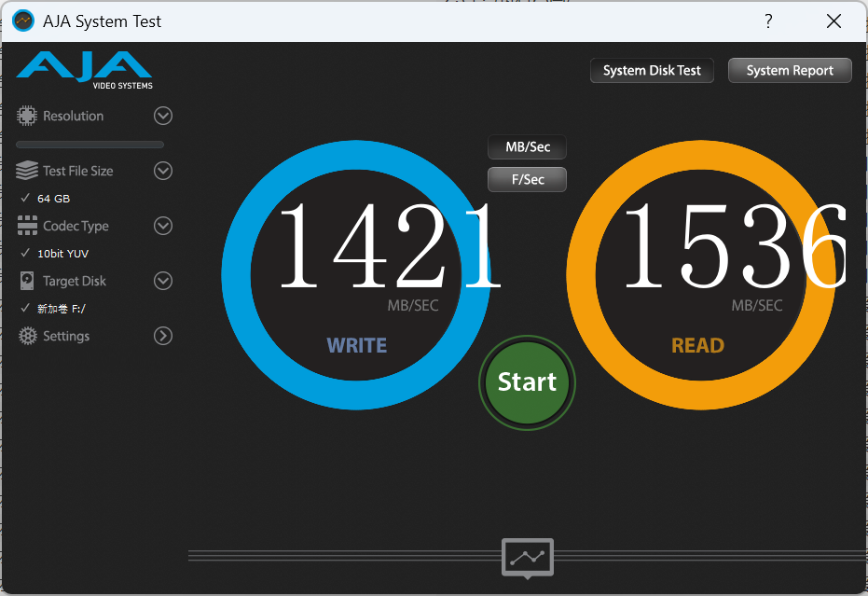Start the disk test with Start button
Screen dimensions: 868x596
[x=527, y=382]
